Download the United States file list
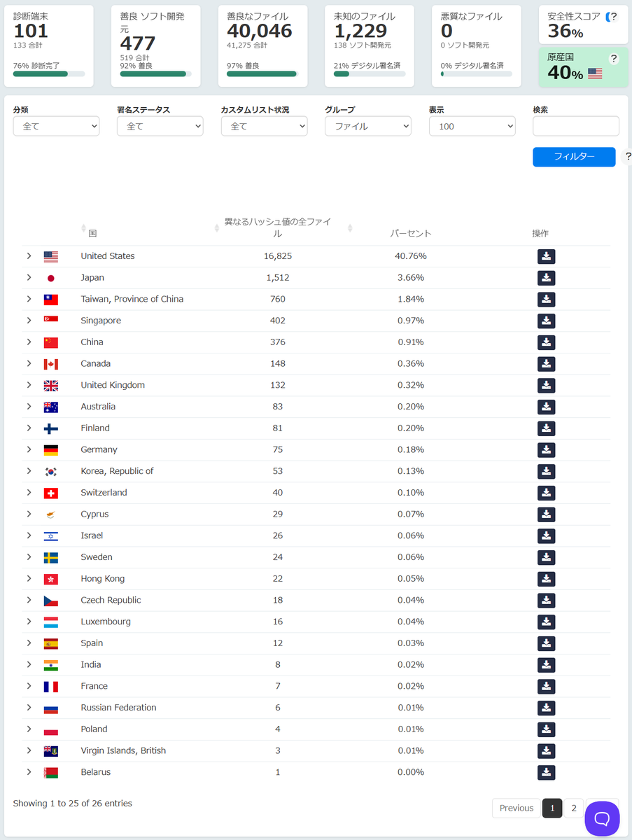 pyautogui.click(x=546, y=256)
